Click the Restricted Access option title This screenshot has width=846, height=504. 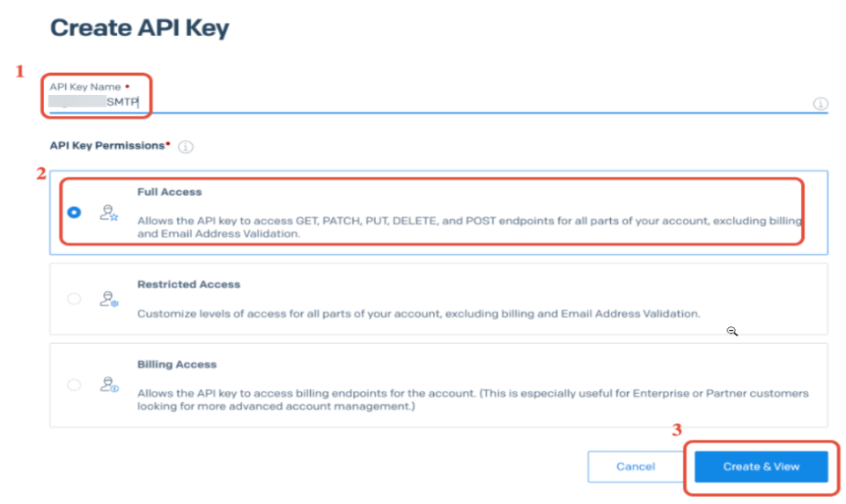click(x=188, y=284)
